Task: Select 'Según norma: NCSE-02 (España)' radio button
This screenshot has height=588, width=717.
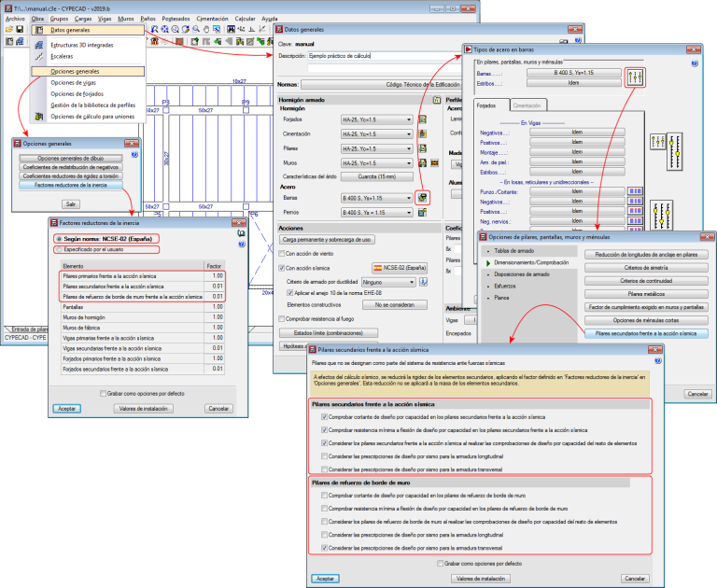Action: [57, 239]
